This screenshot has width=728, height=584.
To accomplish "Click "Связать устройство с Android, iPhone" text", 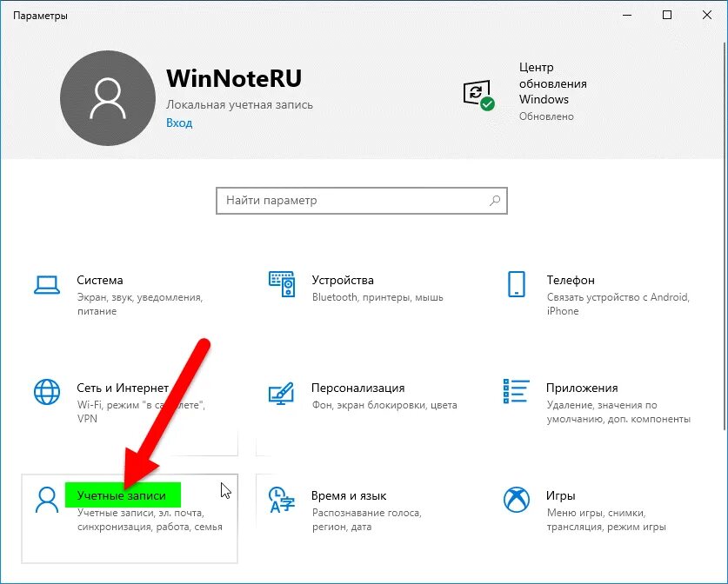I will (618, 304).
